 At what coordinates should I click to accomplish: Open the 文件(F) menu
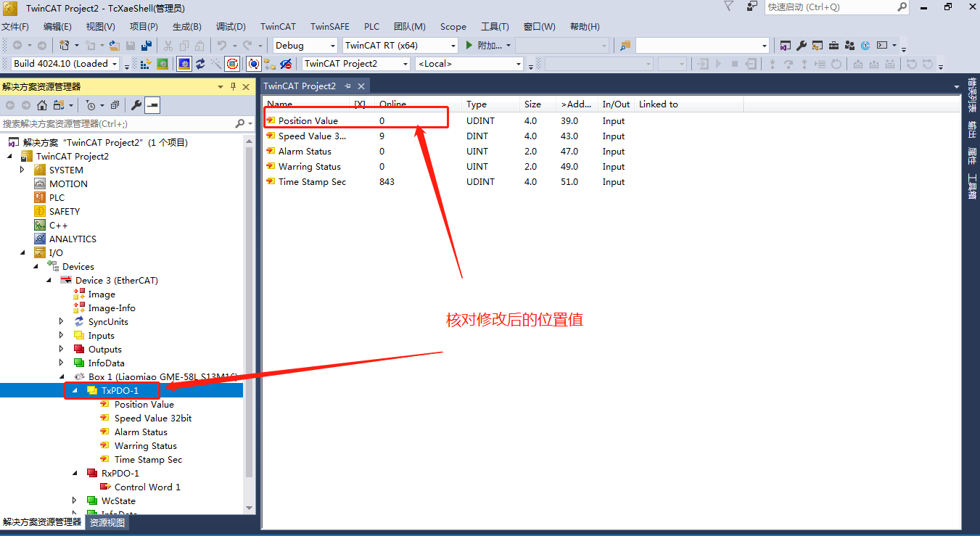[15, 27]
